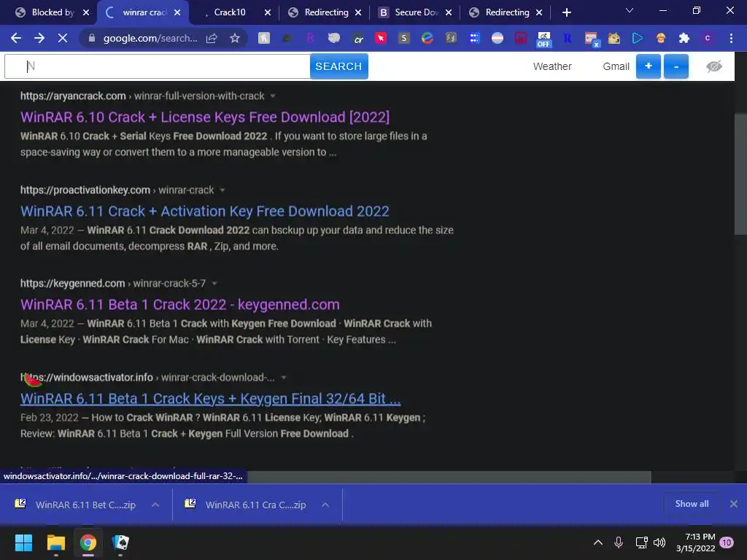Open the red picture extension icon
Image resolution: width=747 pixels, height=560 pixels.
click(521, 38)
